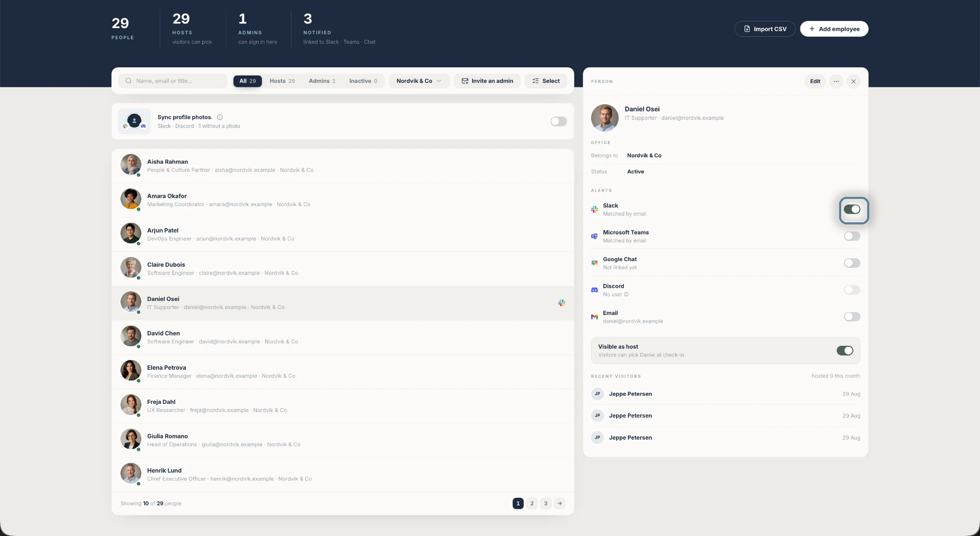Click Claire Dubois's avatar
The height and width of the screenshot is (536, 980).
131,267
